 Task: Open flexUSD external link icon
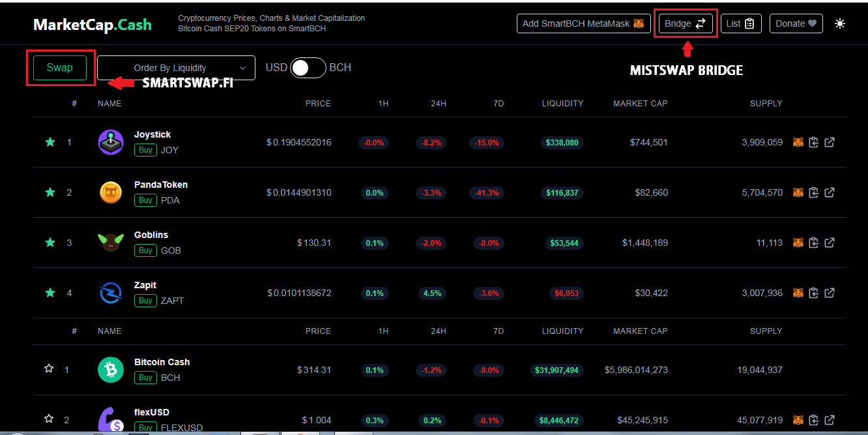click(830, 420)
